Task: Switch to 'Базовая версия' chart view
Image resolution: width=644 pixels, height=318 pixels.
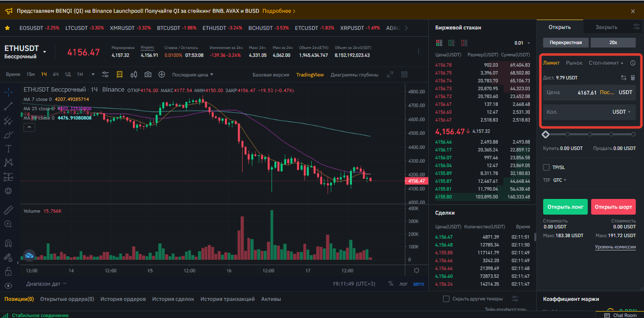Action: [x=271, y=75]
